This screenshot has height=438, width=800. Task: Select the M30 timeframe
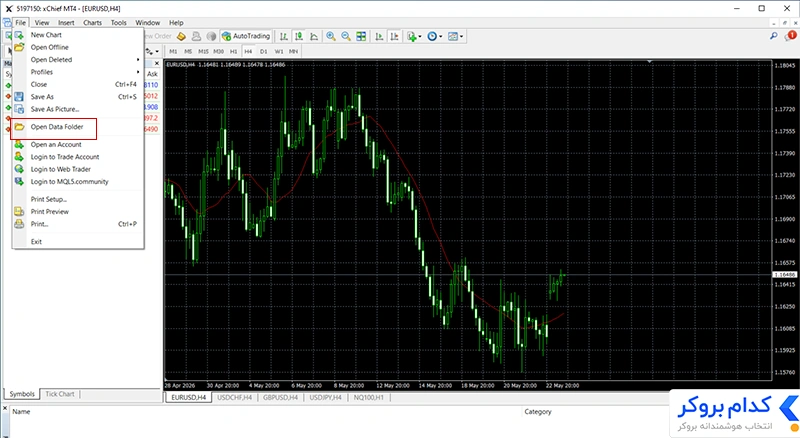tap(218, 52)
